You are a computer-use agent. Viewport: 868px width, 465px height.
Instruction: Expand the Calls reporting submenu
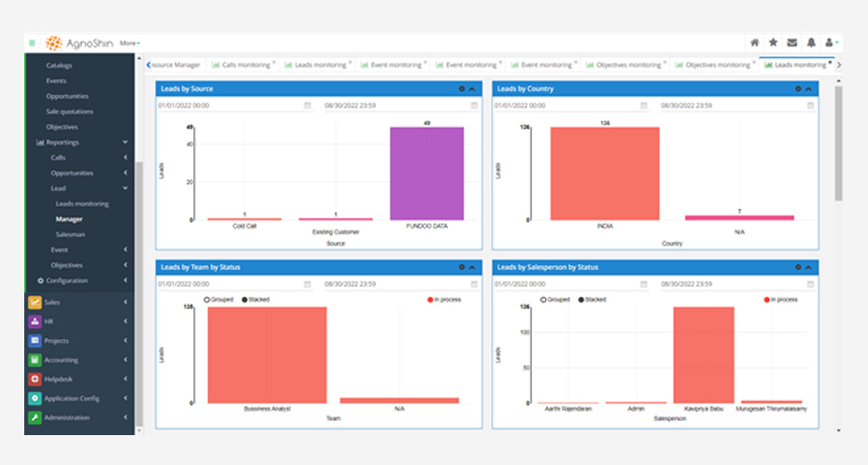tap(125, 158)
